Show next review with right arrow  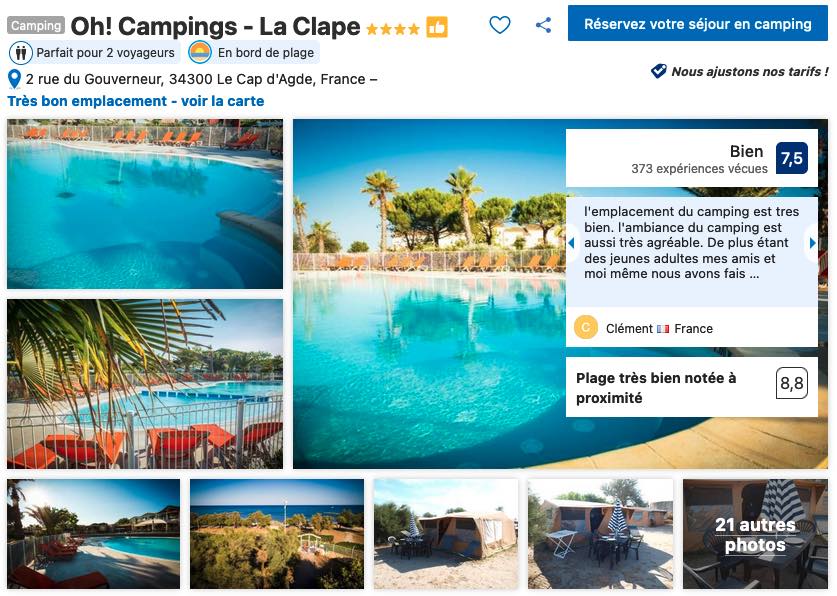812,243
